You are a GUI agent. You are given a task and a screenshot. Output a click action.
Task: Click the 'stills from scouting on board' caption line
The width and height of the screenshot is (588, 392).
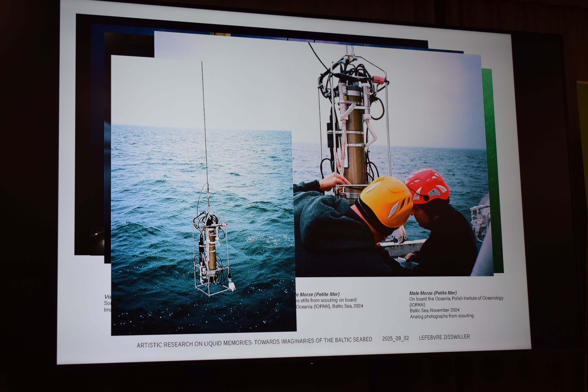(326, 300)
